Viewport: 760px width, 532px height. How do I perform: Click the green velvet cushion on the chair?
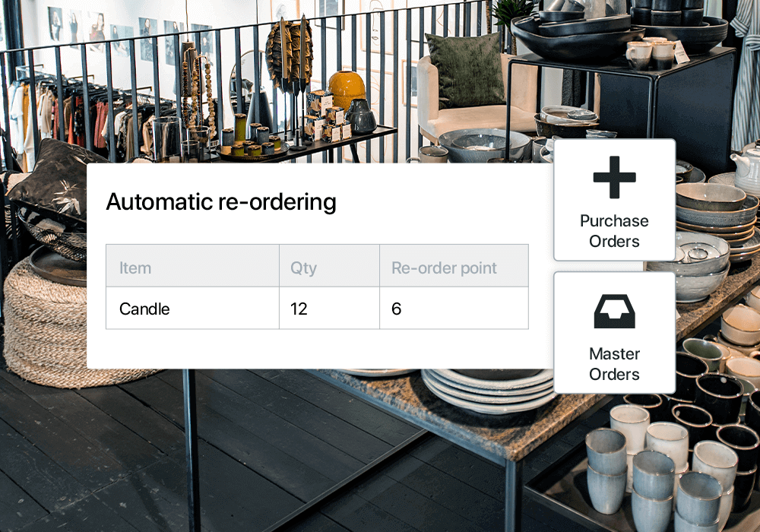[465, 71]
